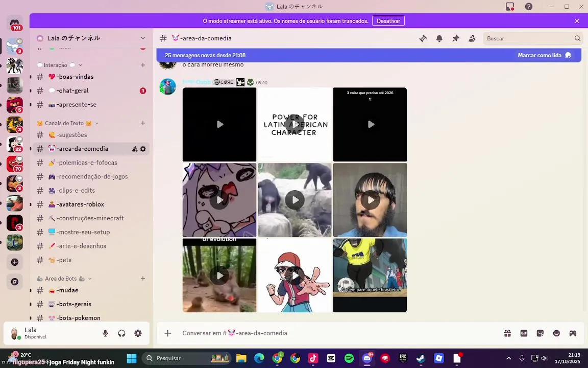
Task: Open the bots-gerais channel
Action: [x=91, y=304]
